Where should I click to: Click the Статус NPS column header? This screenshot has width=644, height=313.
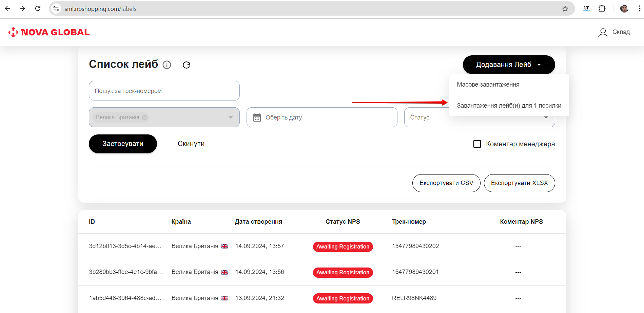click(343, 222)
